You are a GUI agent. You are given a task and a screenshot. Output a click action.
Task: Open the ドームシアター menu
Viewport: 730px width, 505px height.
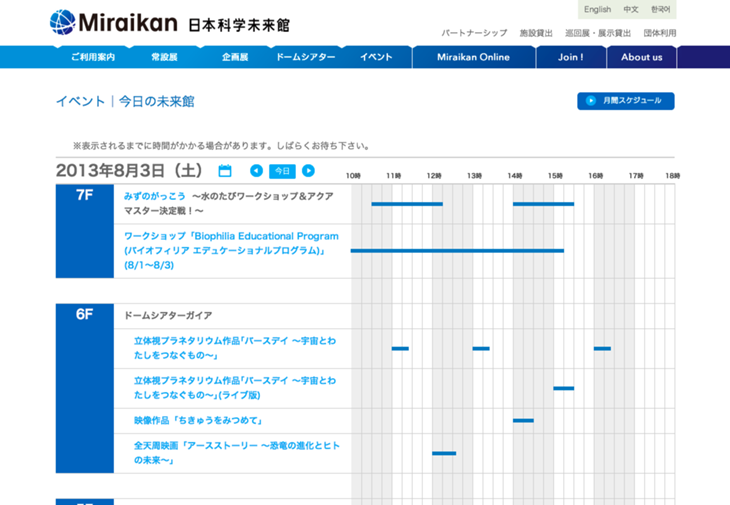[x=306, y=57]
